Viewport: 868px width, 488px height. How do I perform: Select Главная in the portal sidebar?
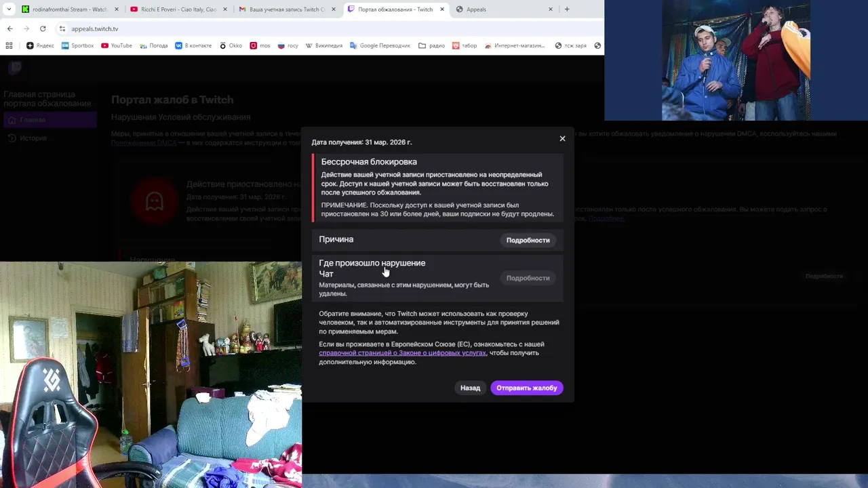coord(50,120)
